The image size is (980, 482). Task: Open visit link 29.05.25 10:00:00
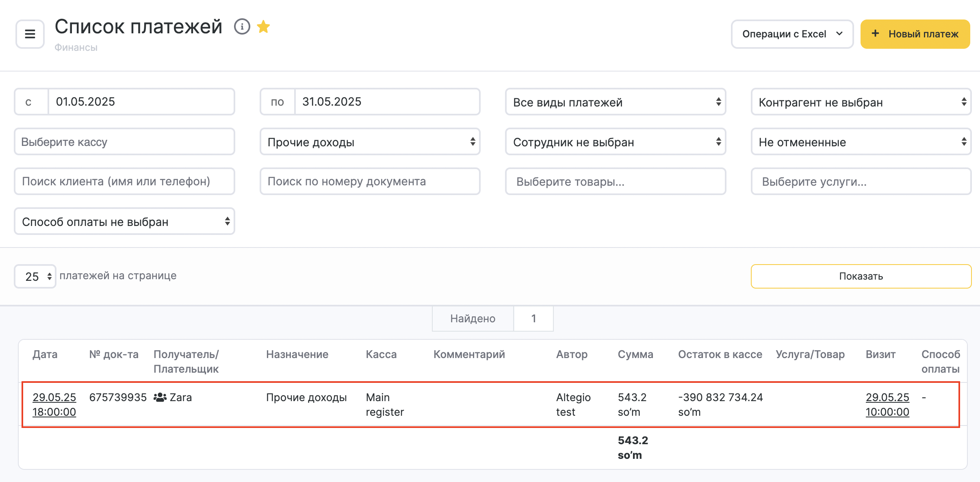(887, 404)
